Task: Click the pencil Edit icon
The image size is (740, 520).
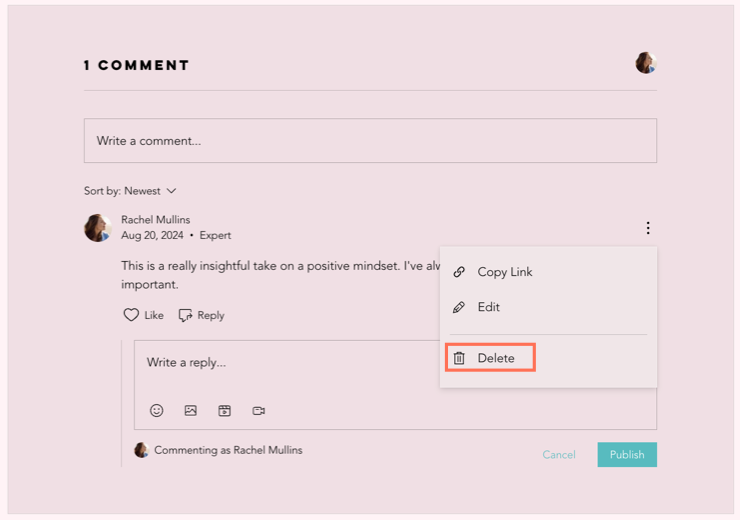Action: [459, 307]
